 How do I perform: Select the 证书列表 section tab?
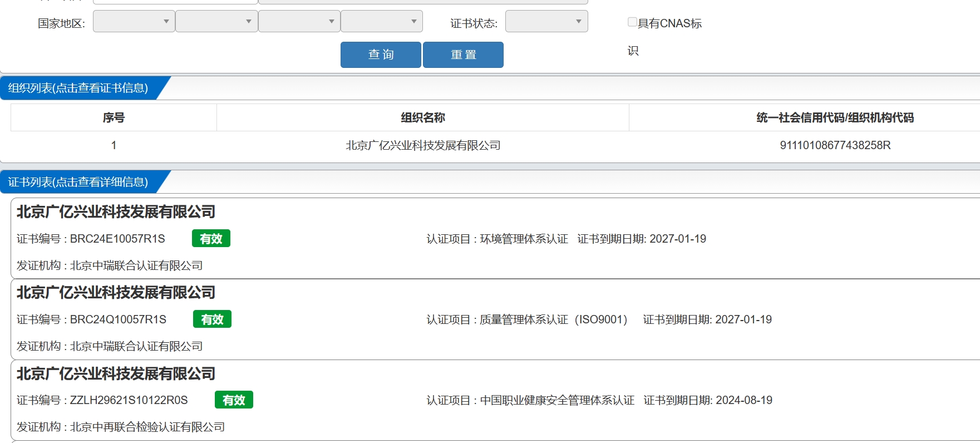(78, 182)
